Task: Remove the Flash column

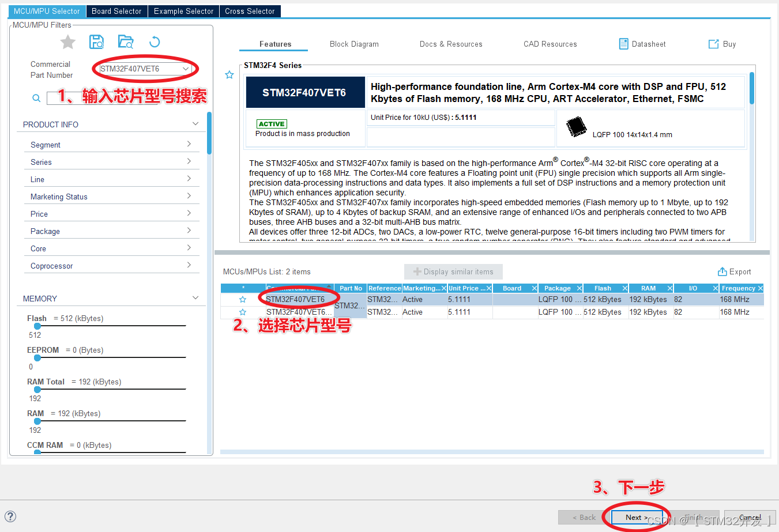Action: coord(625,288)
